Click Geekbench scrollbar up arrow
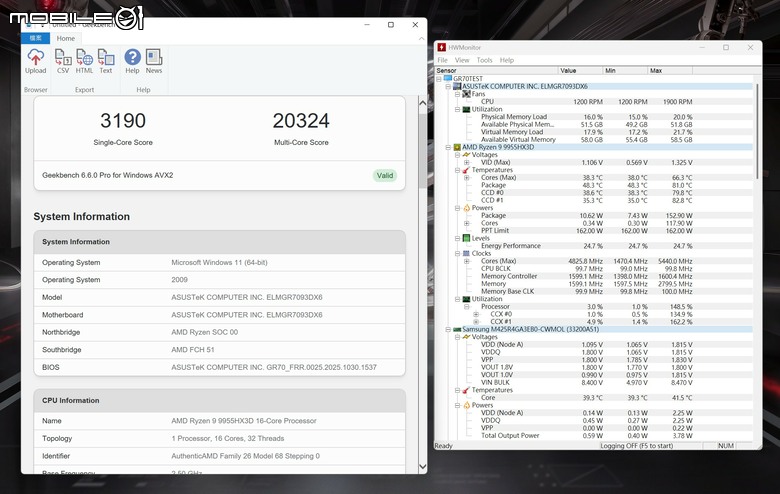 pyautogui.click(x=422, y=103)
